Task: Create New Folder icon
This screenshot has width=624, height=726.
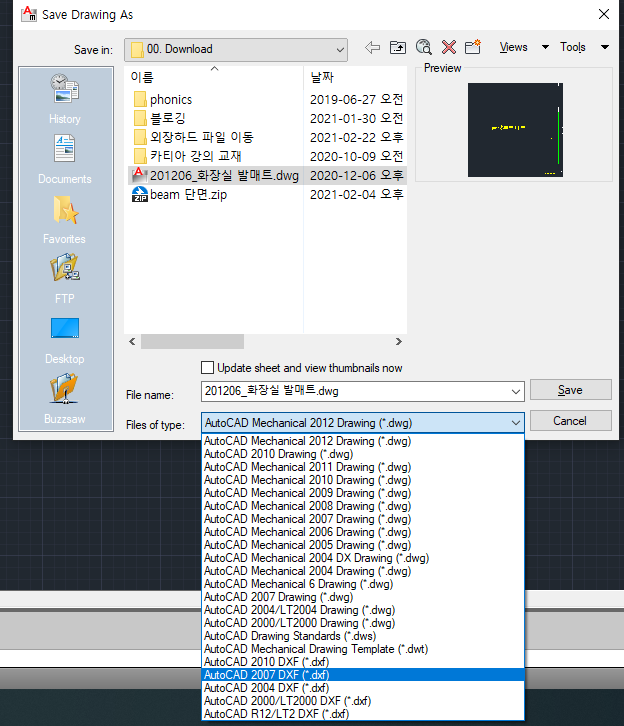Action: (473, 47)
